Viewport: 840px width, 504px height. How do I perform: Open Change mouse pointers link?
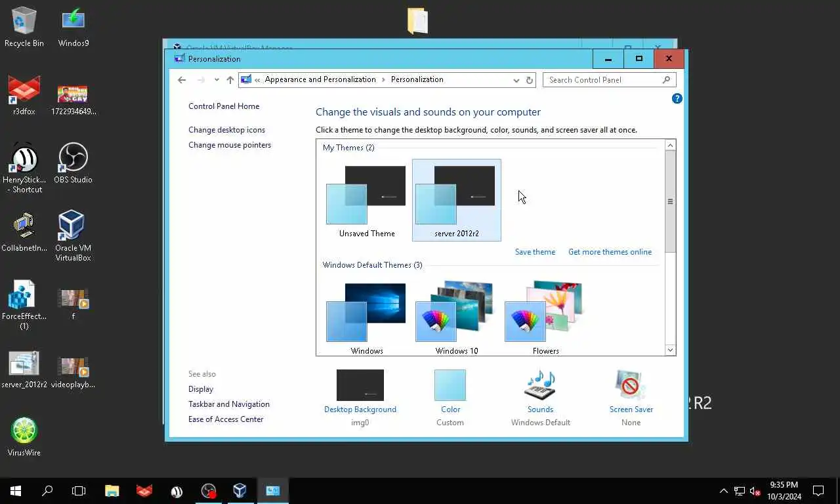(230, 145)
